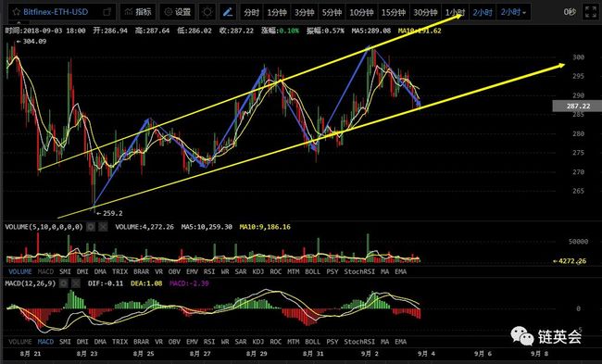Select the 15分钟 interval
This screenshot has width=602, height=364.
393,12
